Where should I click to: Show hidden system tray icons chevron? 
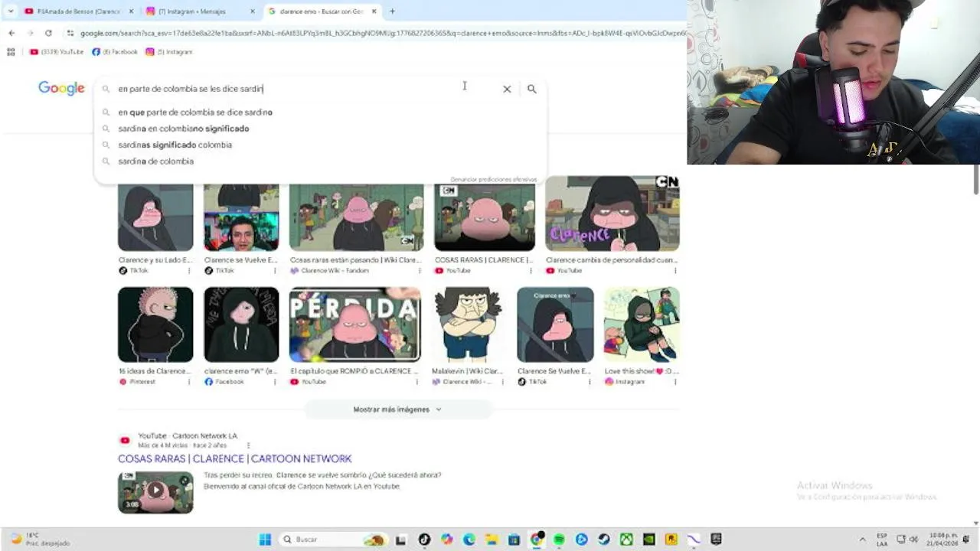coord(862,540)
